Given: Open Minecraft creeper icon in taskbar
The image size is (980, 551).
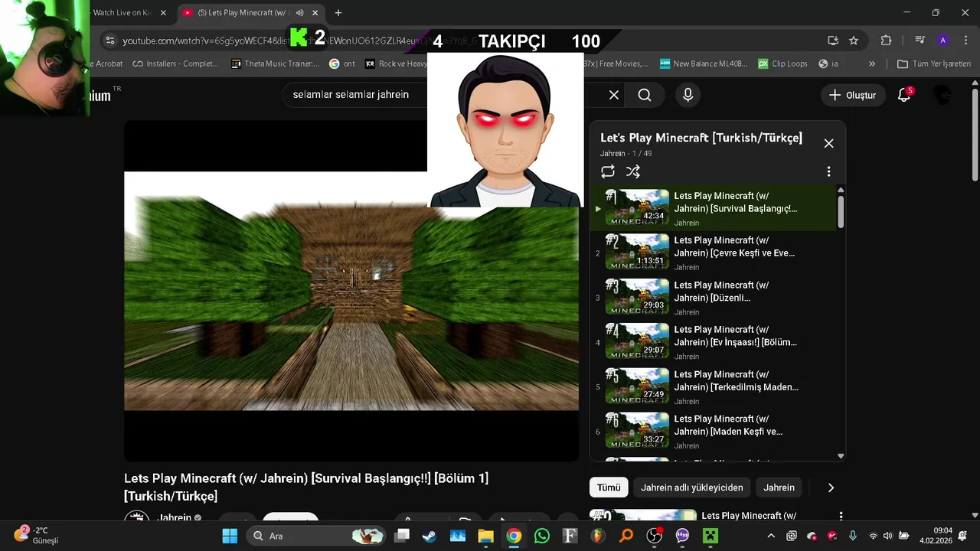Looking at the screenshot, I should 710,536.
